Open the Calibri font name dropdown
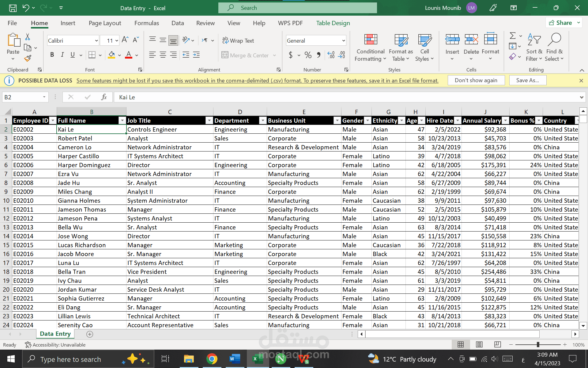The width and height of the screenshot is (588, 368). click(x=96, y=40)
